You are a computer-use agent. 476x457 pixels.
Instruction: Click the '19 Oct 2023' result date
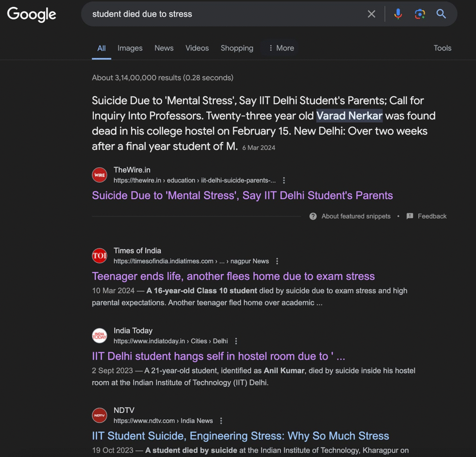[x=112, y=450]
